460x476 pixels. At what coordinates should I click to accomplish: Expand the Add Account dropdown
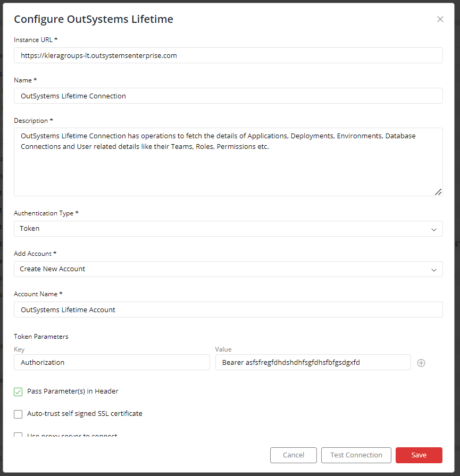point(228,269)
